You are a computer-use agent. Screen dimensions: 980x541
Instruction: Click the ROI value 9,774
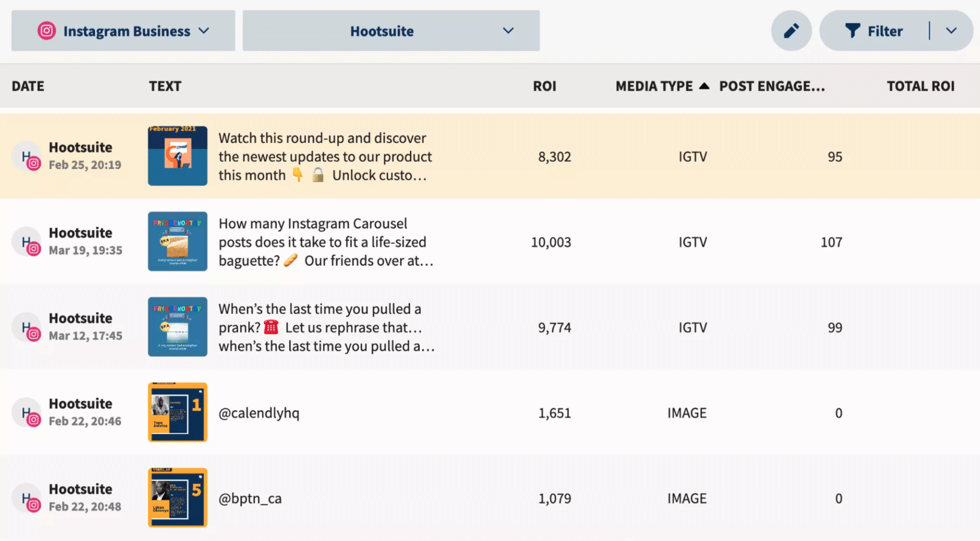point(555,328)
